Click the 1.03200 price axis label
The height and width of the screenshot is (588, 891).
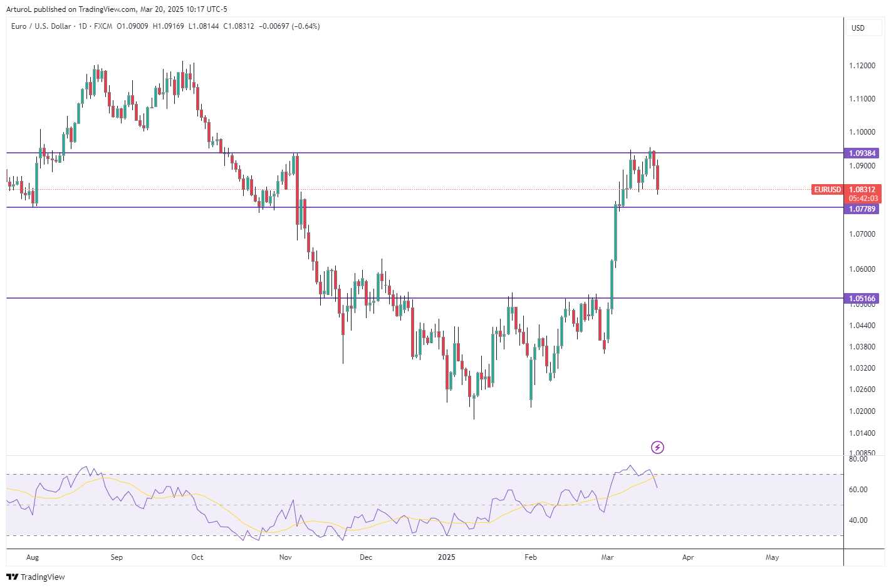(x=862, y=368)
